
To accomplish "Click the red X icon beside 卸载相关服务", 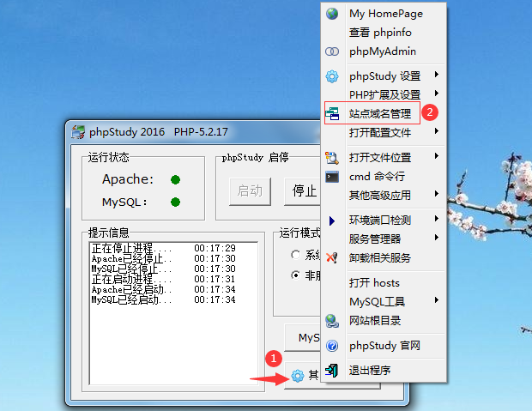I will (x=332, y=257).
